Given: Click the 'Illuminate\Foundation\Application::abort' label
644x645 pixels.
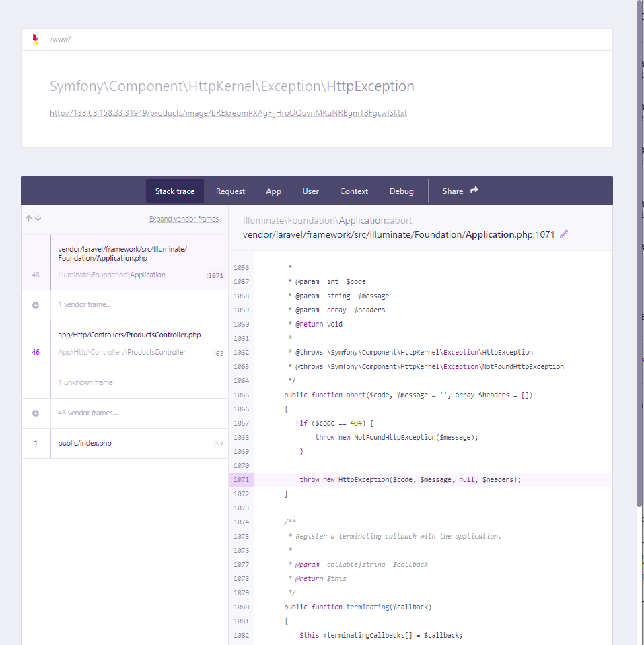Looking at the screenshot, I should point(327,220).
